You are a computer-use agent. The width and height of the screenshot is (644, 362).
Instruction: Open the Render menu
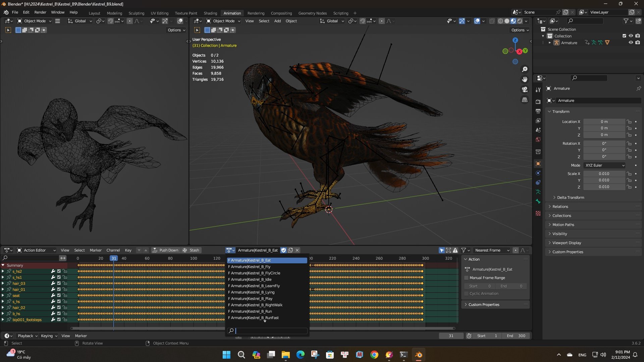tap(40, 12)
